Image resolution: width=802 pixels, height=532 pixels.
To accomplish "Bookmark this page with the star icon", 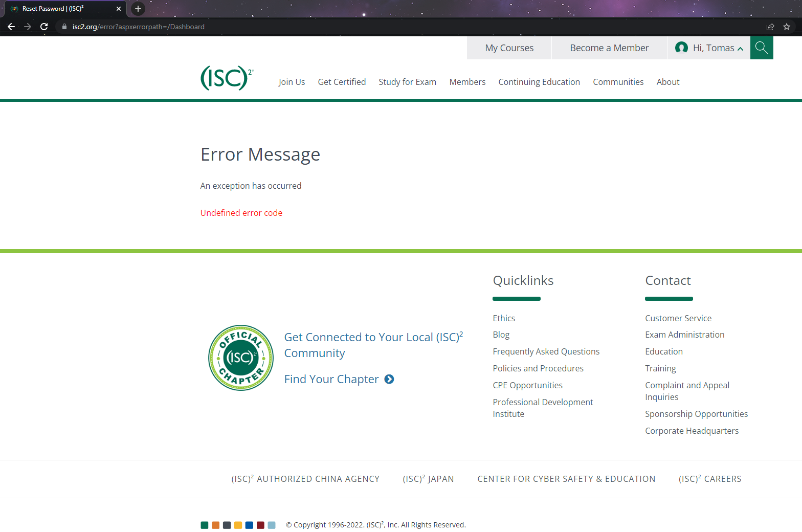I will pos(786,27).
